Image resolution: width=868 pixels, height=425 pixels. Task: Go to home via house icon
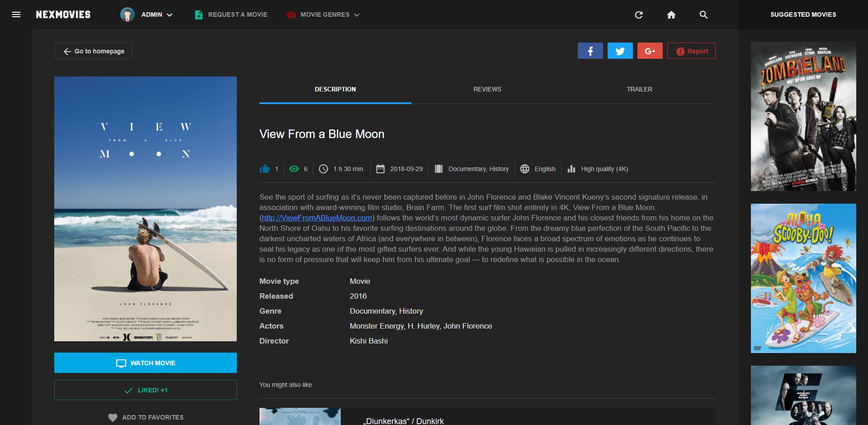click(x=671, y=15)
